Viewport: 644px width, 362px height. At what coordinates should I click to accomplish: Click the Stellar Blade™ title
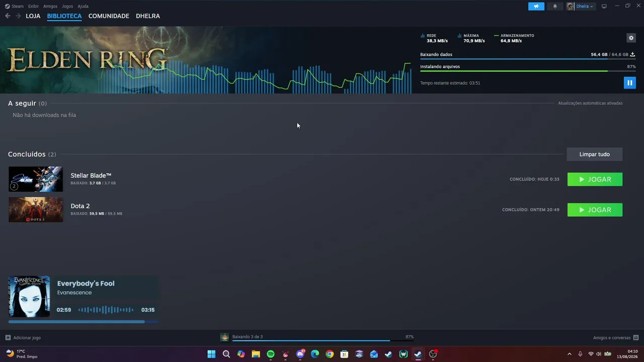pos(91,175)
